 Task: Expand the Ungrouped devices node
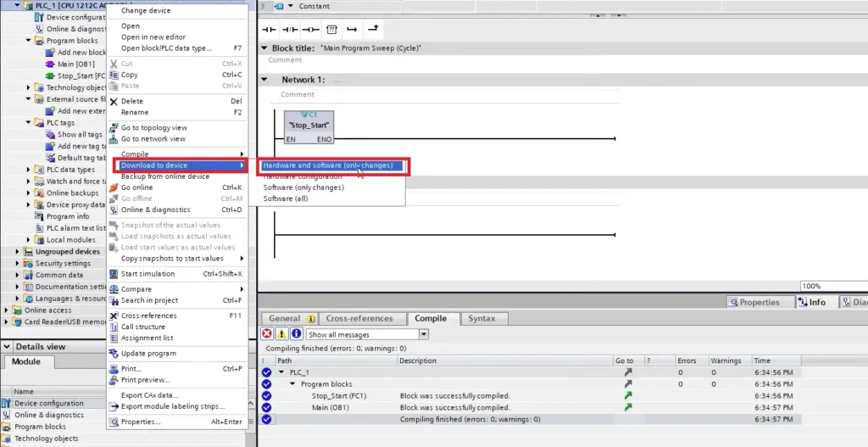pos(17,251)
